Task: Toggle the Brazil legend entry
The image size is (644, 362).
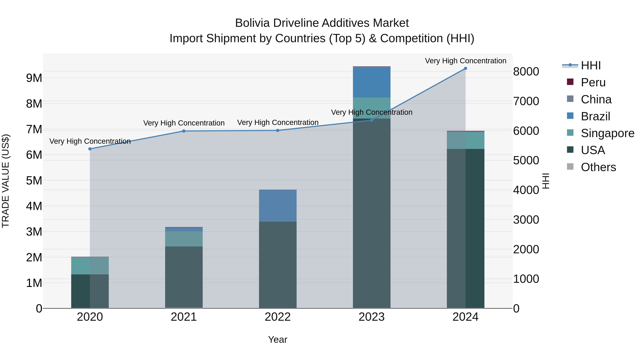Action: point(588,116)
